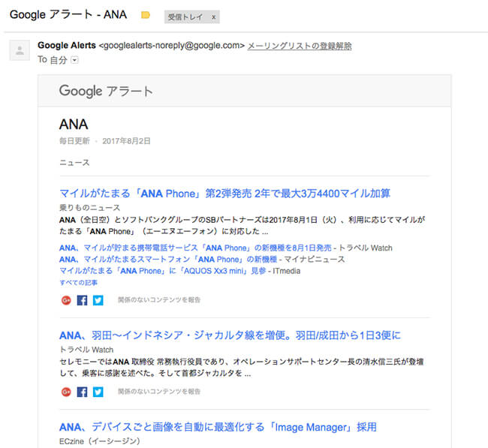Open the sender avatar profile picture
Screen dimensions: 488x448
coord(20,50)
